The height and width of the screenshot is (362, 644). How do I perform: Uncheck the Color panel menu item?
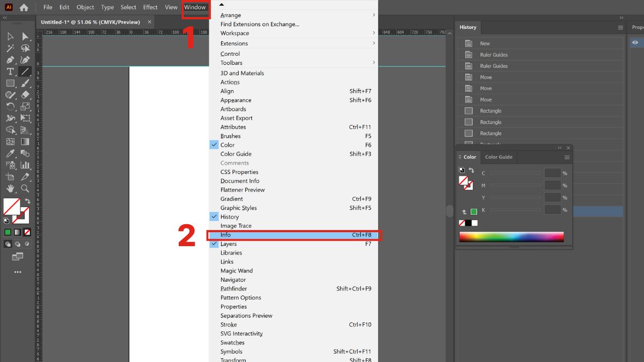294,145
